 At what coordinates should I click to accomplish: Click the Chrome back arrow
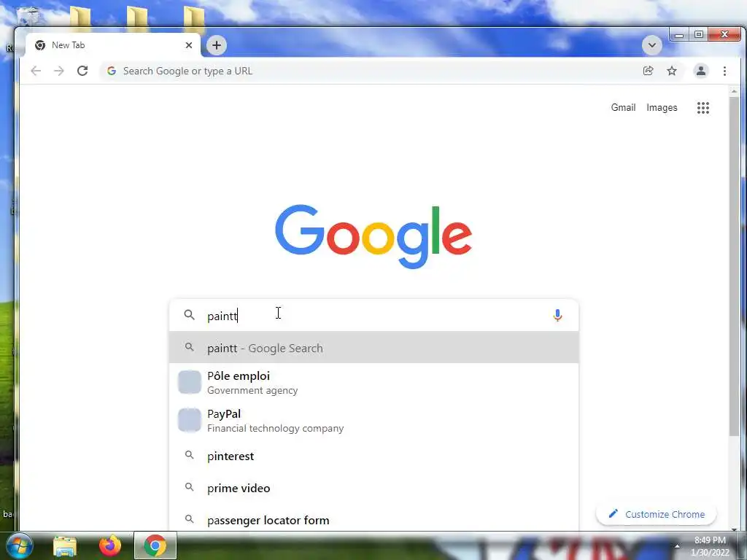36,71
